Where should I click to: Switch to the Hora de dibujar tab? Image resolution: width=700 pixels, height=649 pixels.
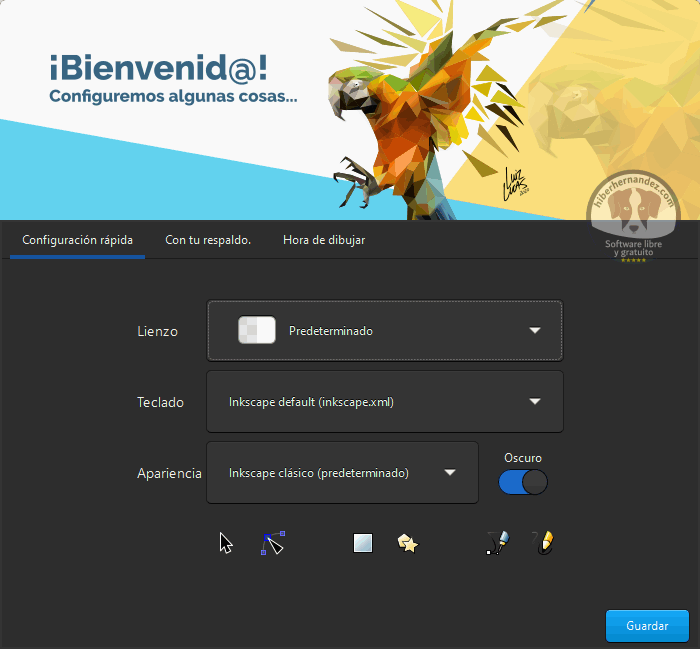(x=324, y=240)
